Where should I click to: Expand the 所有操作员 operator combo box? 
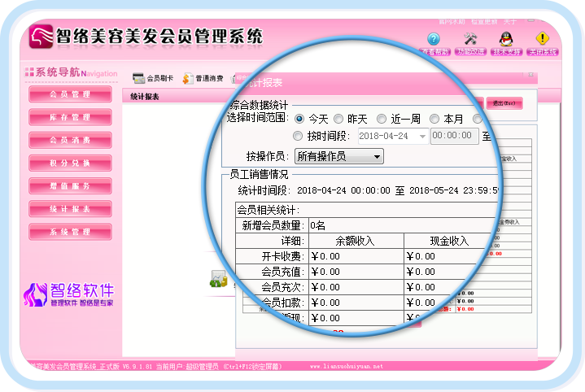pos(338,156)
